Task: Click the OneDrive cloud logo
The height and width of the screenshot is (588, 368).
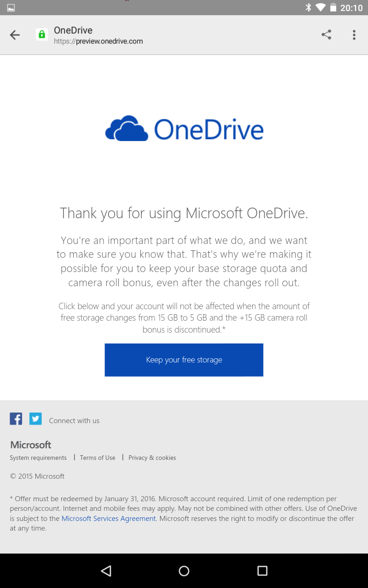Action: [x=126, y=128]
